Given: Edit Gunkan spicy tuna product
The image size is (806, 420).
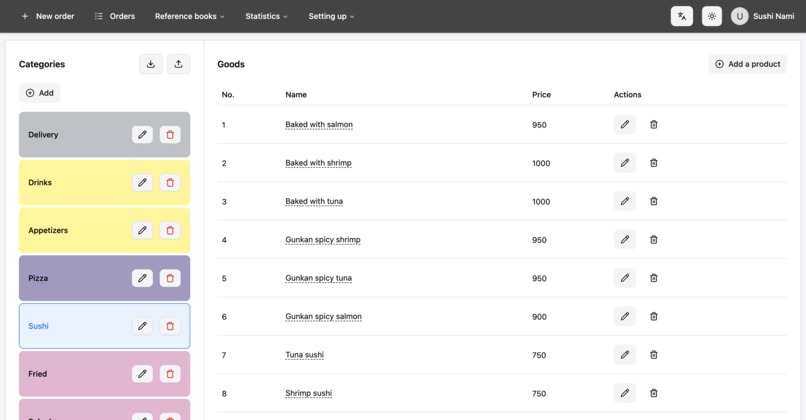Looking at the screenshot, I should [x=625, y=278].
